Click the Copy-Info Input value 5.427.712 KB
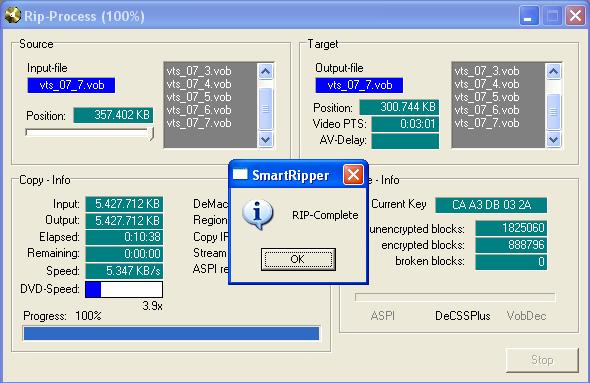The height and width of the screenshot is (383, 590). click(124, 204)
